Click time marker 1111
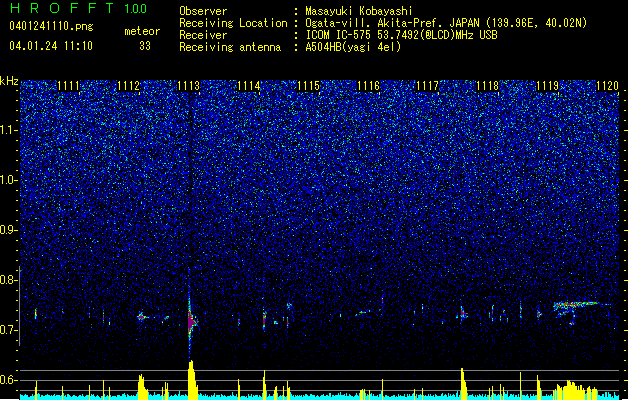 click(x=69, y=86)
